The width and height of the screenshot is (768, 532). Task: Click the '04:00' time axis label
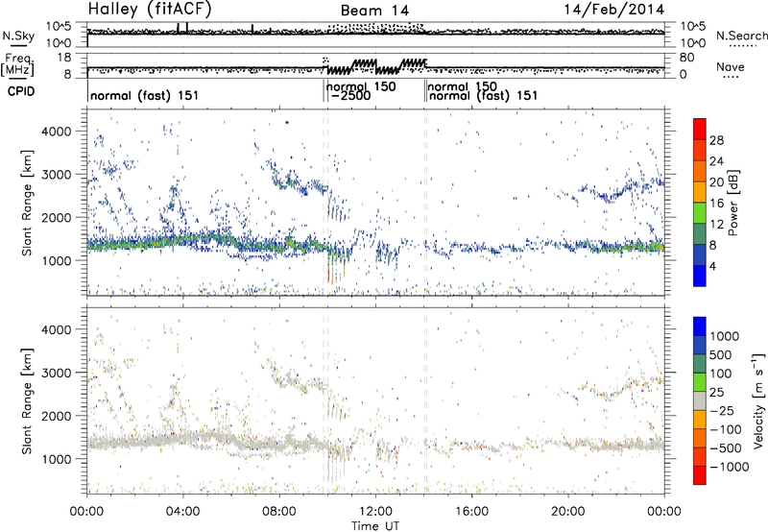pos(182,512)
